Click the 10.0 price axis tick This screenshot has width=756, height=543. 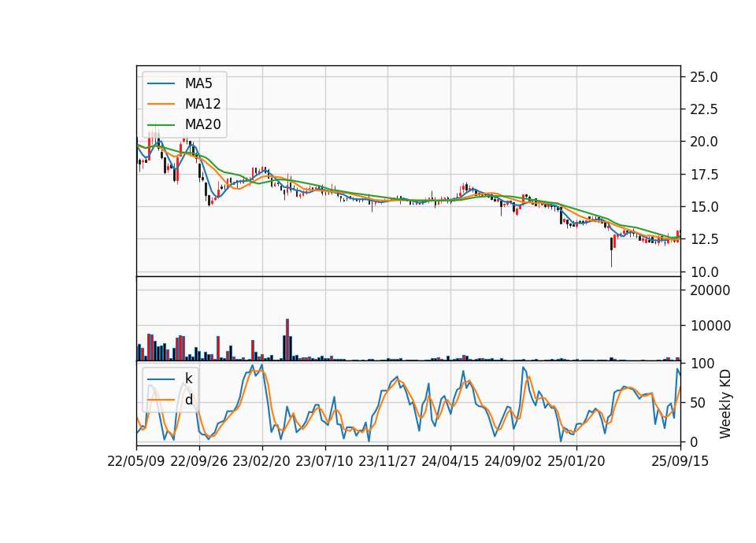[704, 272]
